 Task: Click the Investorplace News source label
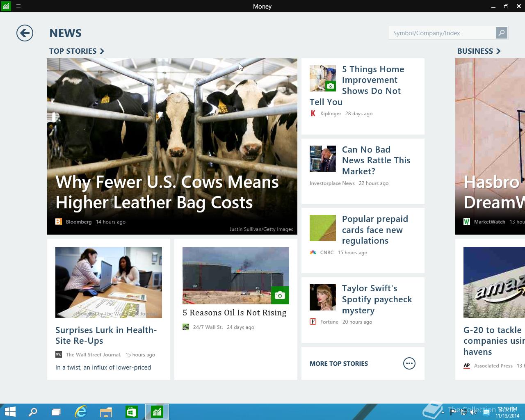[x=332, y=183]
